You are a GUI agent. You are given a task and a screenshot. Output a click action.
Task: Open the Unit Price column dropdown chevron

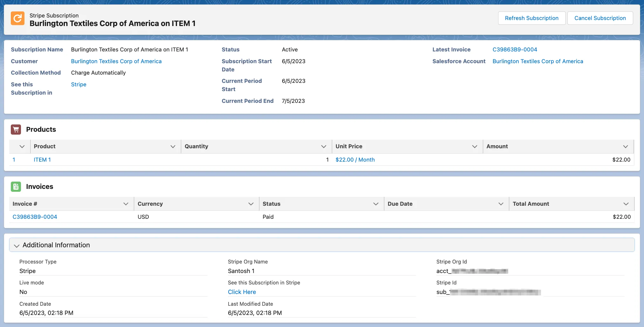click(x=475, y=146)
